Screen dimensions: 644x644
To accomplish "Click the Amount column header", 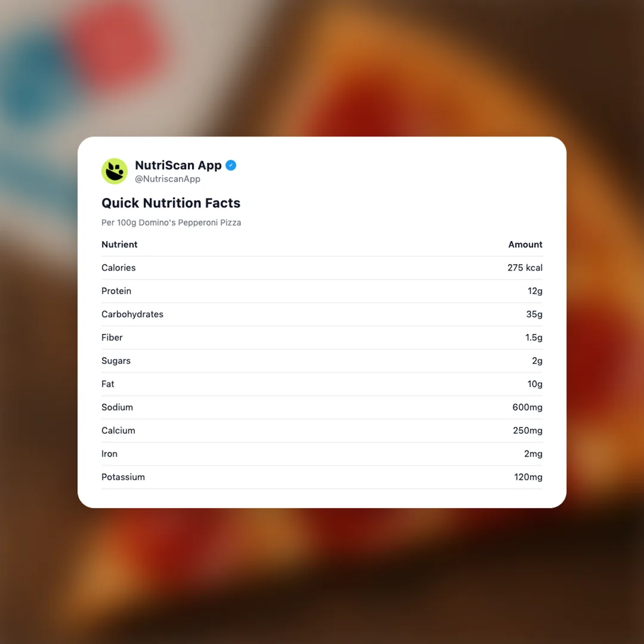I will 525,244.
